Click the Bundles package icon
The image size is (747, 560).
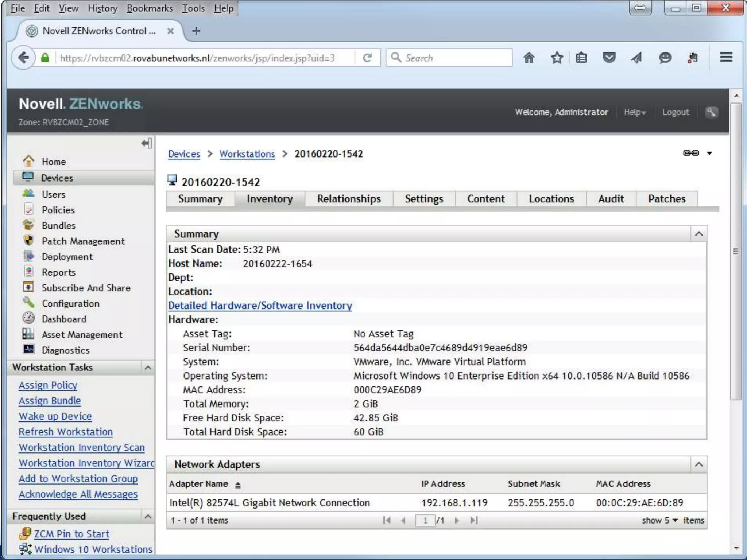pyautogui.click(x=28, y=225)
